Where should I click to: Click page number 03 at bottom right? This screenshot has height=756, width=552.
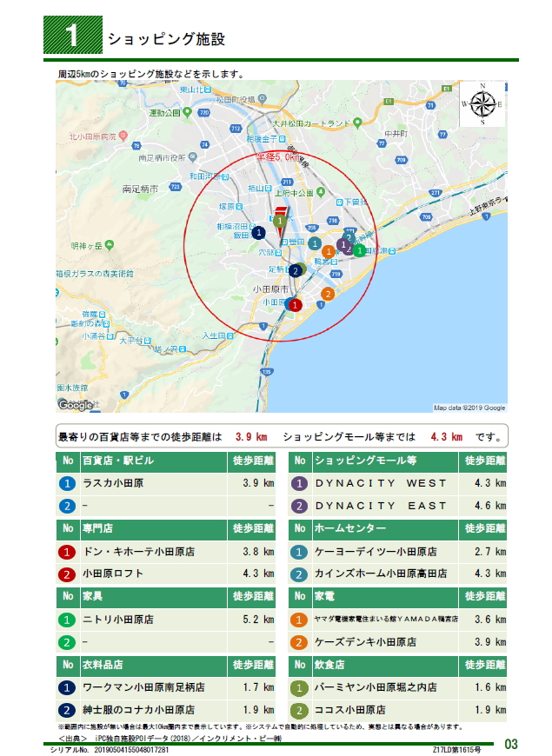point(511,745)
